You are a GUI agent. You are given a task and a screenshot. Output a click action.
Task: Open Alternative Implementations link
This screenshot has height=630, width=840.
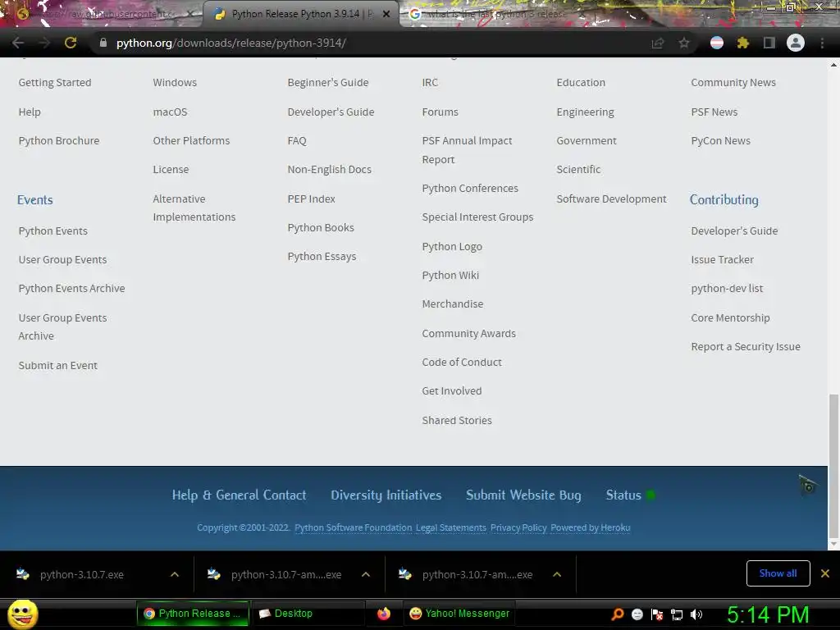click(194, 208)
